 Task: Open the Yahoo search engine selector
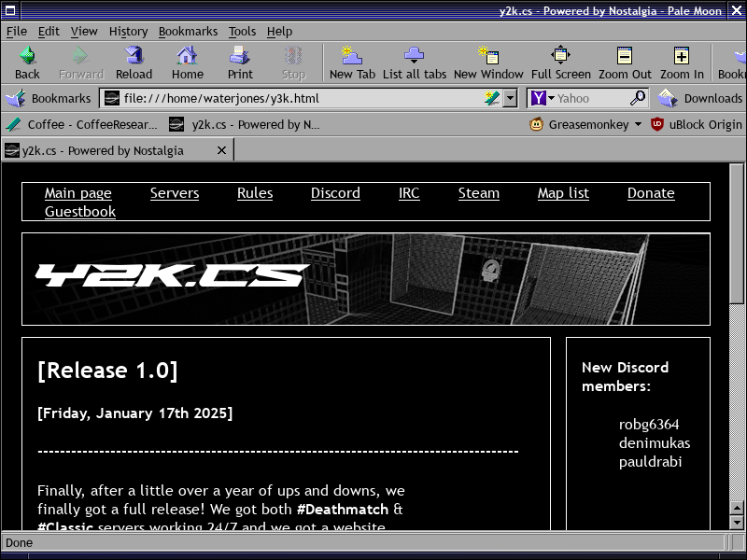click(x=543, y=98)
